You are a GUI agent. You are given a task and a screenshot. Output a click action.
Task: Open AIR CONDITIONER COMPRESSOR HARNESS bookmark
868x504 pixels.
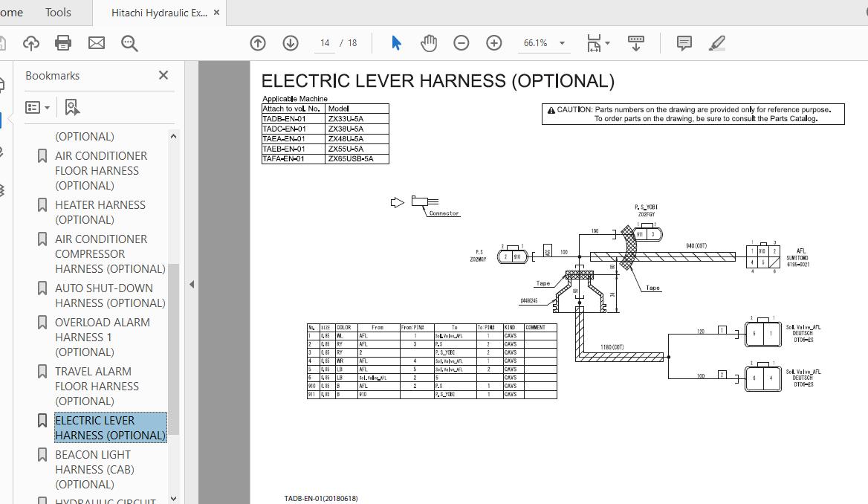click(110, 253)
